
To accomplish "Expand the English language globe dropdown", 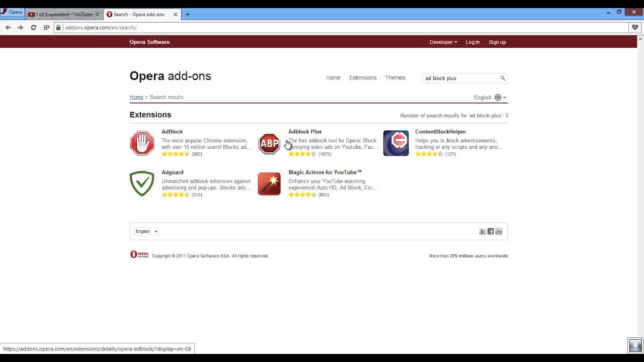I will click(x=490, y=98).
